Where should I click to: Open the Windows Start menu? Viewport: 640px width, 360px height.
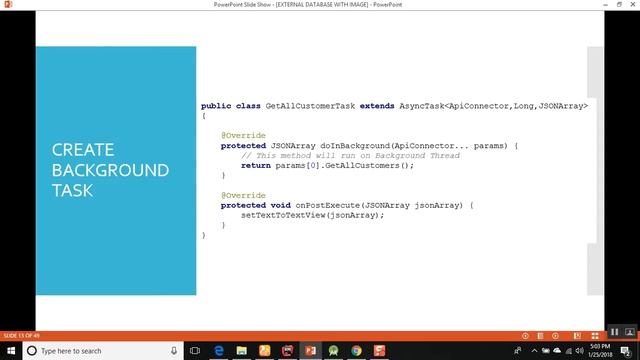coord(11,351)
